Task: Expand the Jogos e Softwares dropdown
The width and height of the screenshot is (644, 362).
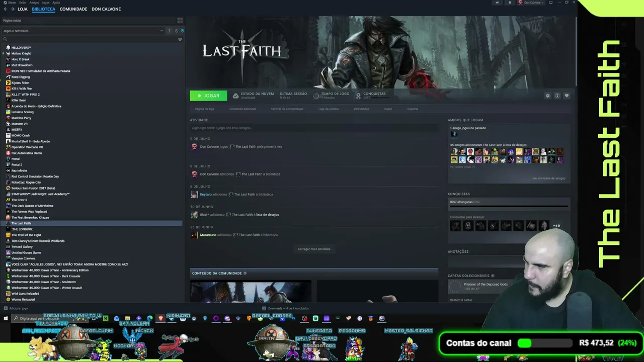Action: point(83,31)
